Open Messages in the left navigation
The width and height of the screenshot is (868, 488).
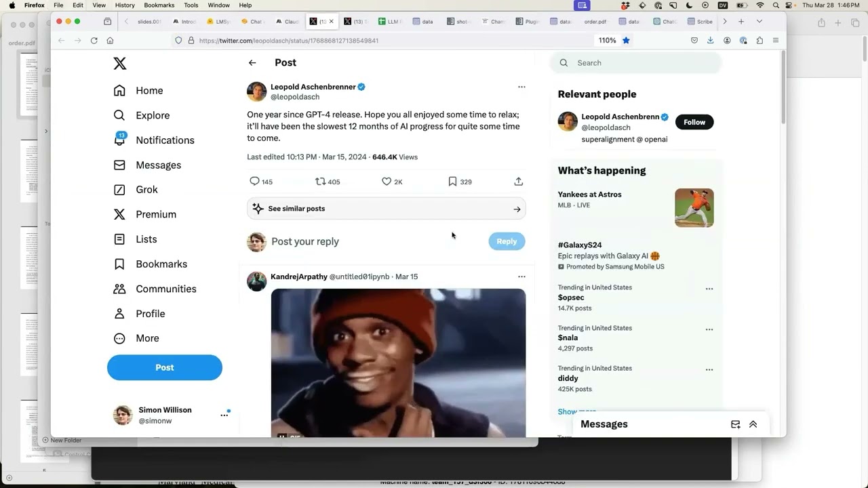click(x=146, y=165)
